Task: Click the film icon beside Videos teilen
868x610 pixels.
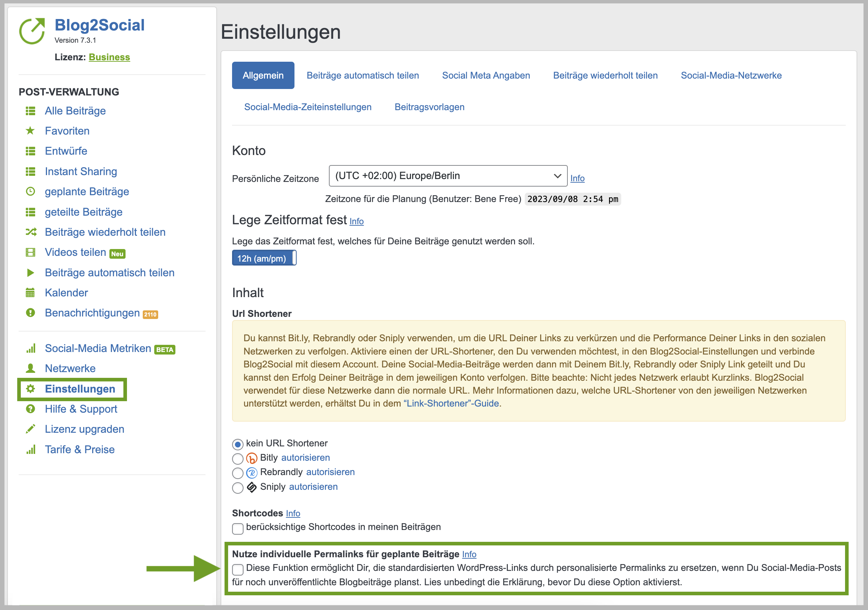Action: [30, 252]
